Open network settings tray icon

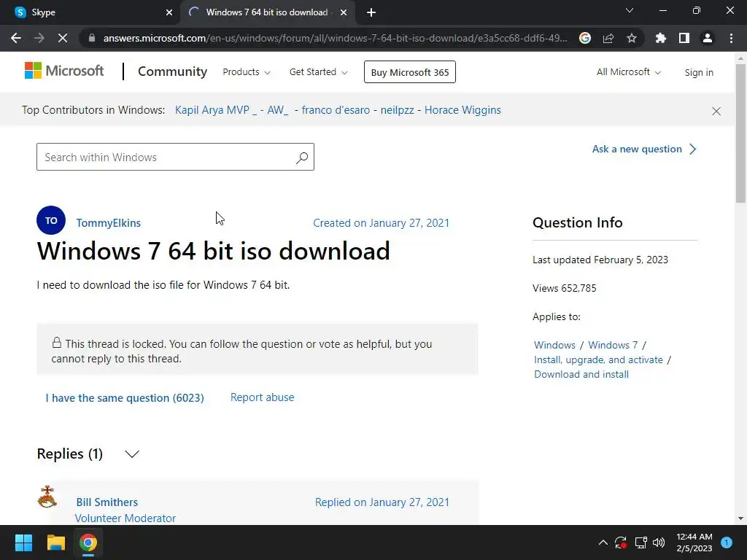click(x=640, y=542)
